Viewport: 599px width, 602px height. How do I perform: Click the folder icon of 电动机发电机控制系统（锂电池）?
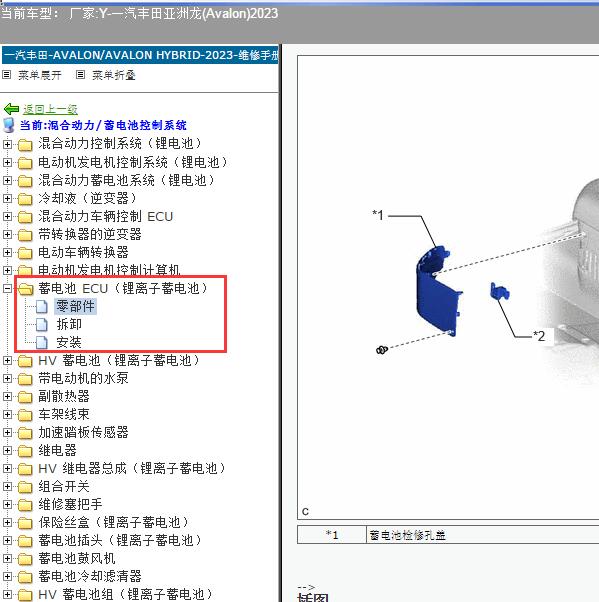tap(25, 163)
